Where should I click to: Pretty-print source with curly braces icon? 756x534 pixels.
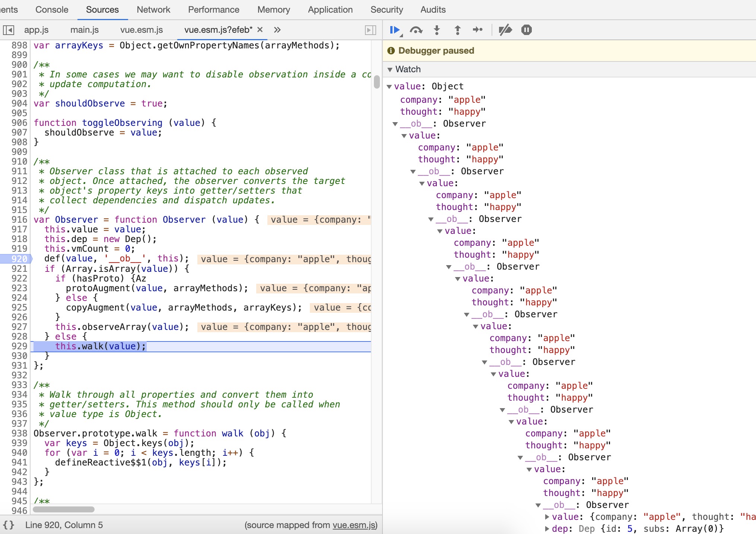[x=9, y=525]
